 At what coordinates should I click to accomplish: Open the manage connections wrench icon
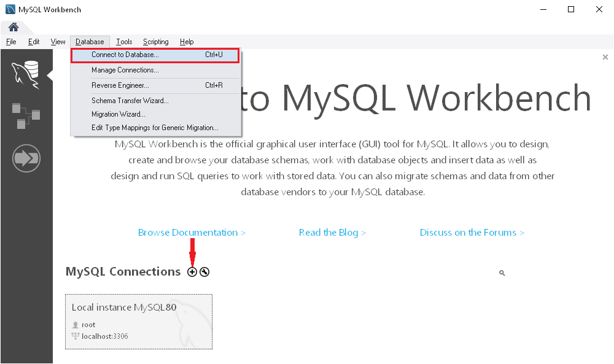pos(204,271)
